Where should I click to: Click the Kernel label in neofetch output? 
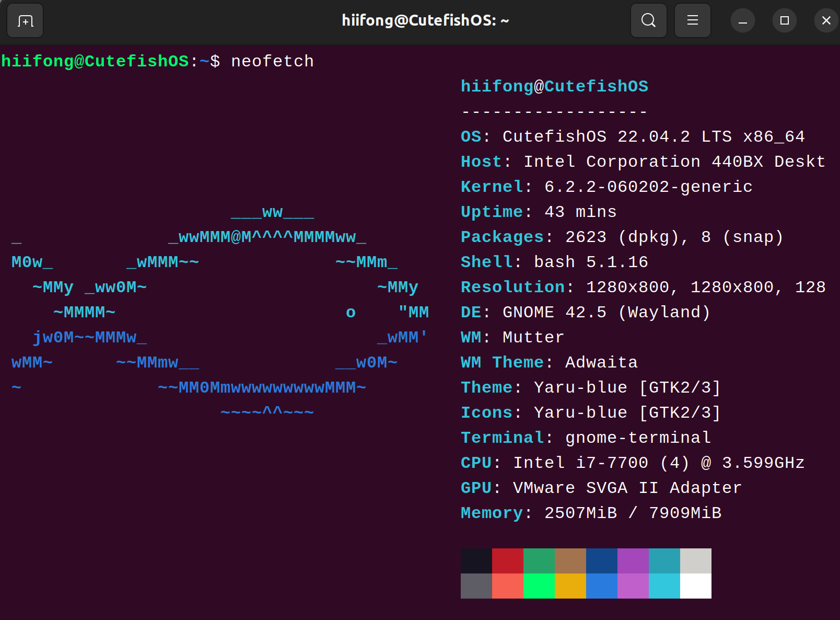pos(492,187)
